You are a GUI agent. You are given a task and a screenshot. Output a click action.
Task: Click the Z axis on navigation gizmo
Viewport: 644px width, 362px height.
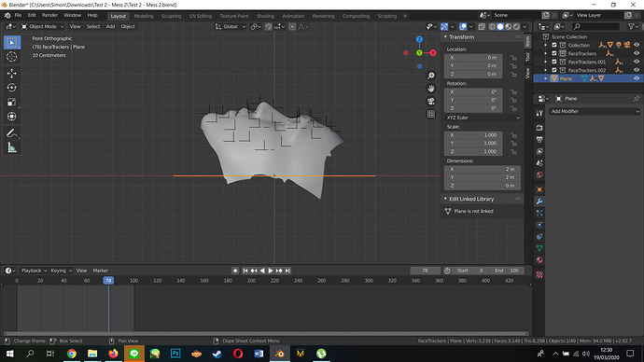point(419,39)
